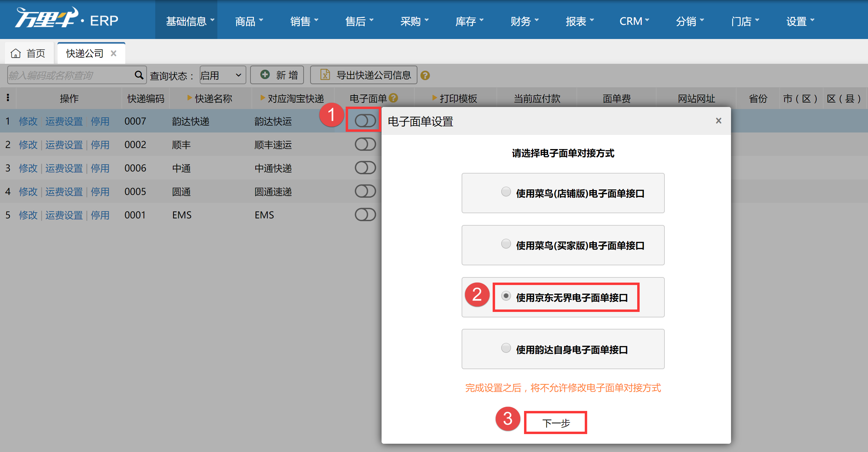Screen dimensions: 868x452
Task: Click 运费设置 link for EMS row
Action: click(64, 215)
